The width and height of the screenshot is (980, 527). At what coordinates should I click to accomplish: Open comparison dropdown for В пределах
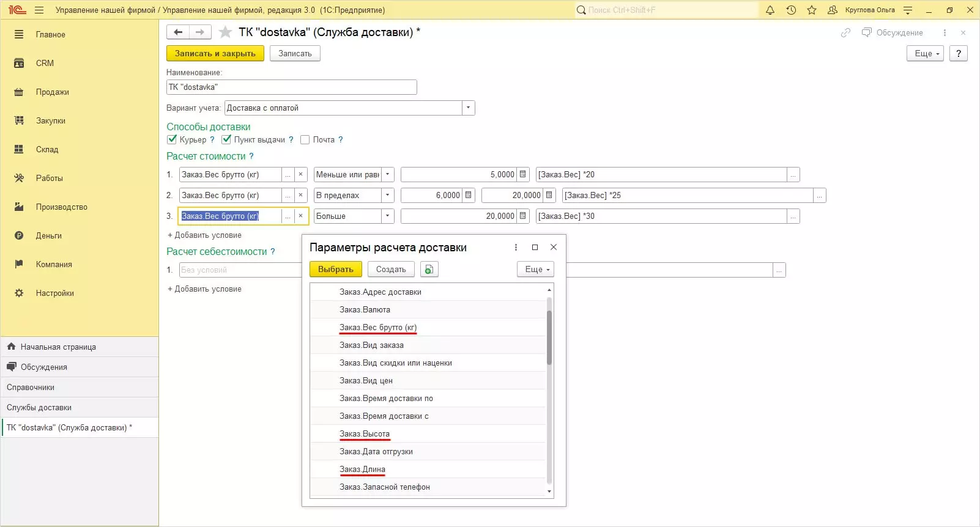coord(387,196)
